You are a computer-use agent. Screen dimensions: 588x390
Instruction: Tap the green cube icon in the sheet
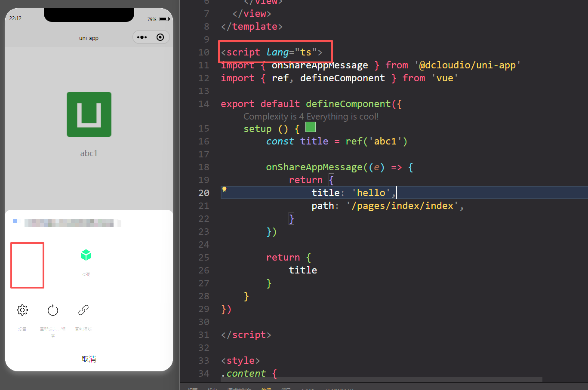tap(86, 255)
